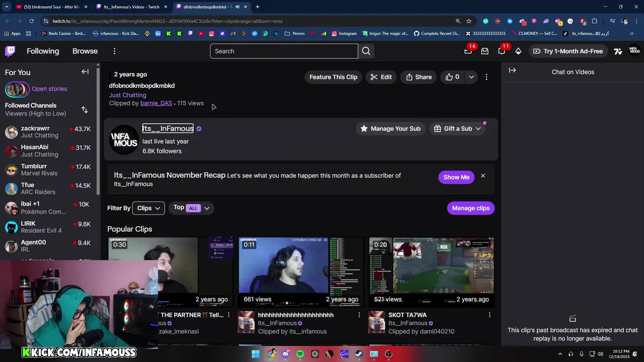Image resolution: width=644 pixels, height=362 pixels.
Task: Reload the browser page
Action: 31,21
